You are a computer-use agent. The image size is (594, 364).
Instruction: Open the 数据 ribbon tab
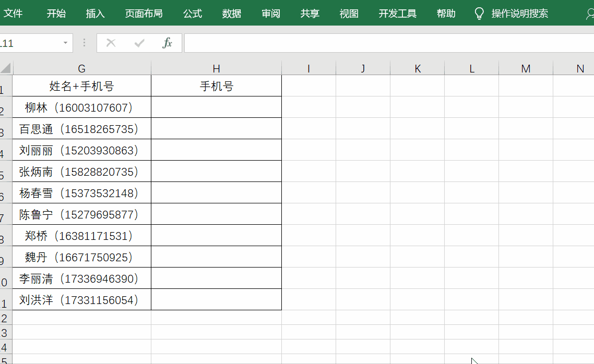click(x=231, y=14)
